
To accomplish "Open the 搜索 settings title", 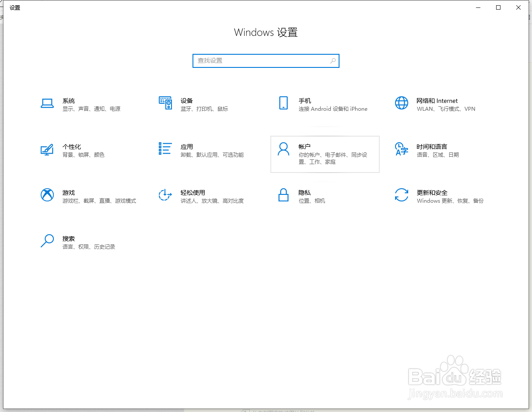I will pyautogui.click(x=69, y=239).
